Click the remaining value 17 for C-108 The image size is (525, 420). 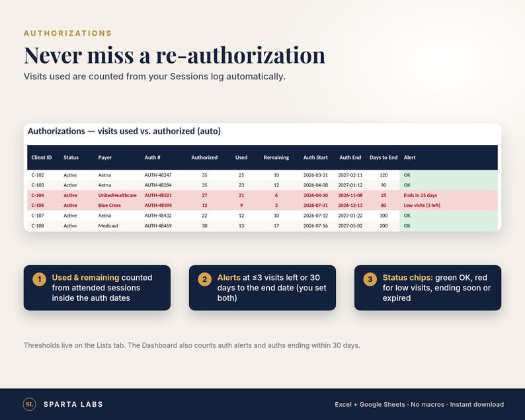[276, 226]
